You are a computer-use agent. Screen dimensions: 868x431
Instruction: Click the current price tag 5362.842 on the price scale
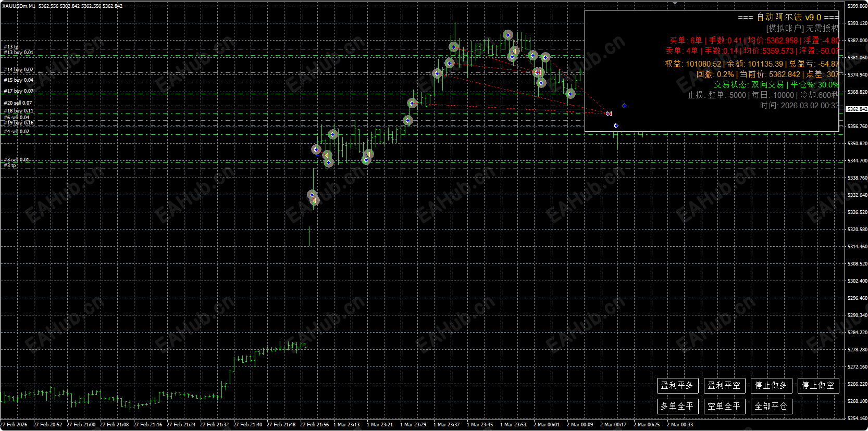pos(857,109)
